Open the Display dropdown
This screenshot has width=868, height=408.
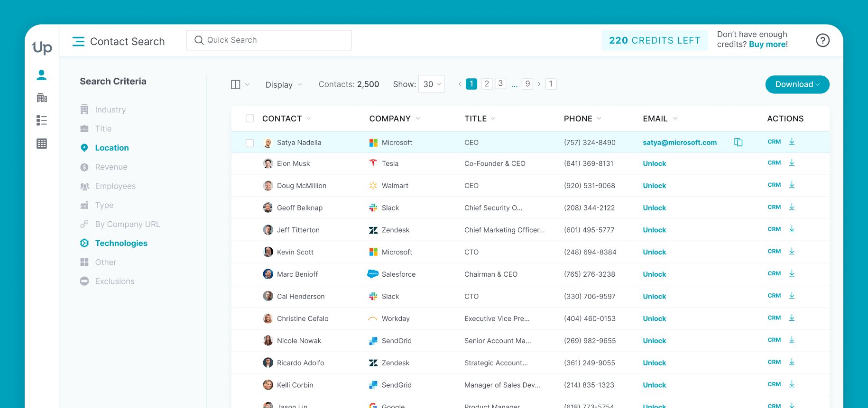(x=284, y=85)
